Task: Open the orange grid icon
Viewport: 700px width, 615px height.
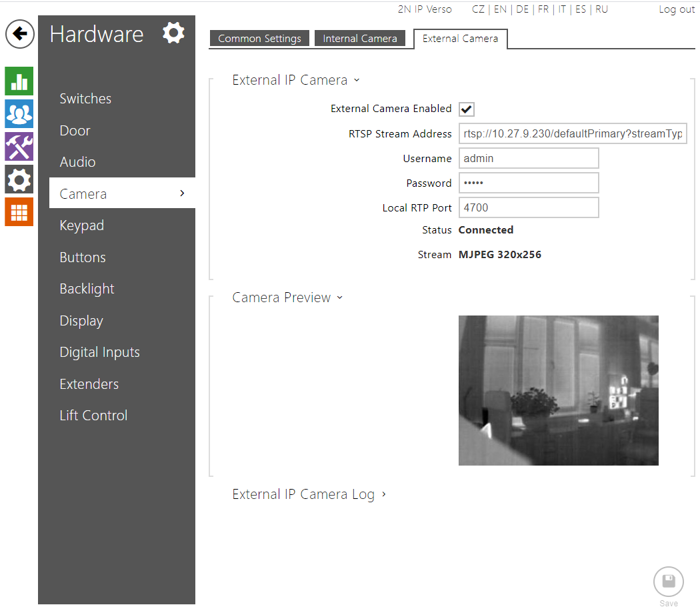Action: [19, 212]
